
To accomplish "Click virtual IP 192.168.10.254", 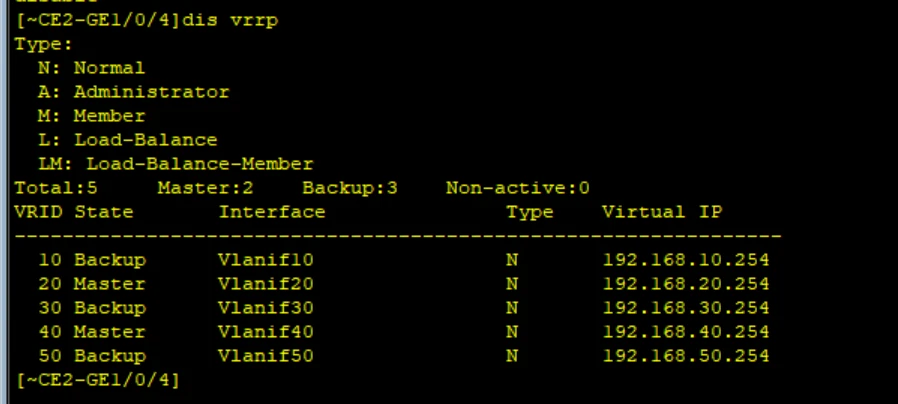I will 686,260.
